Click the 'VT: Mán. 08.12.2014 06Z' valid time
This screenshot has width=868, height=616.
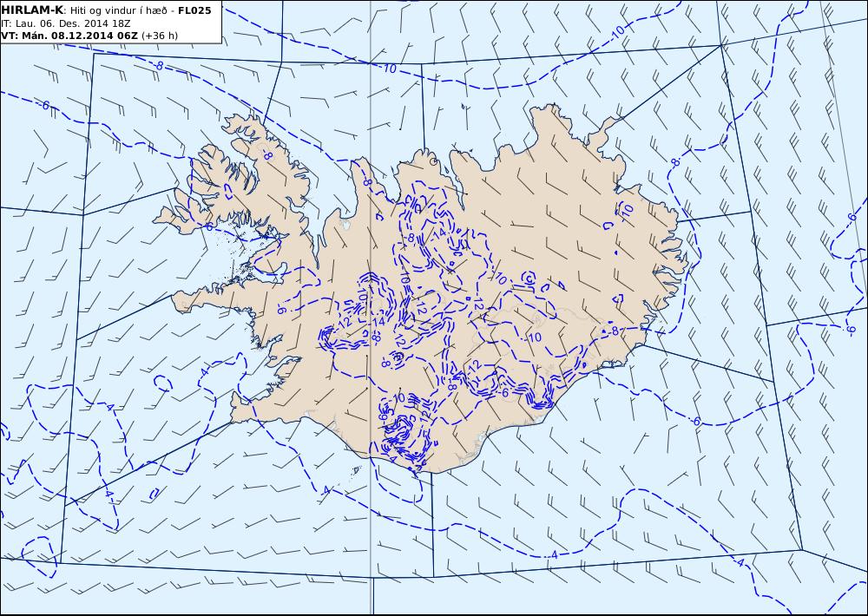(x=69, y=36)
